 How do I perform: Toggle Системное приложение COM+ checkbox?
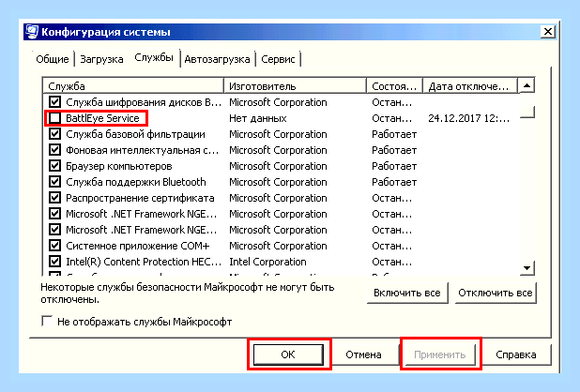pyautogui.click(x=54, y=245)
